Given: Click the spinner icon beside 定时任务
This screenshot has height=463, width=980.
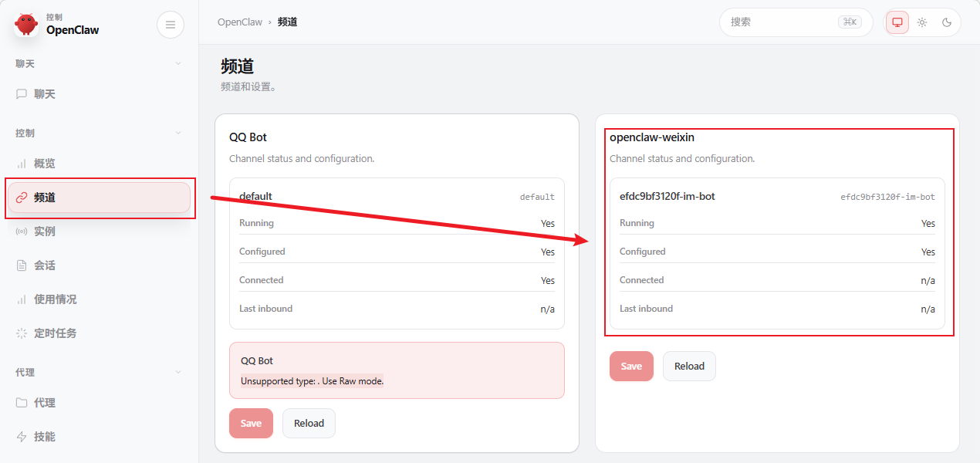Looking at the screenshot, I should click(22, 333).
